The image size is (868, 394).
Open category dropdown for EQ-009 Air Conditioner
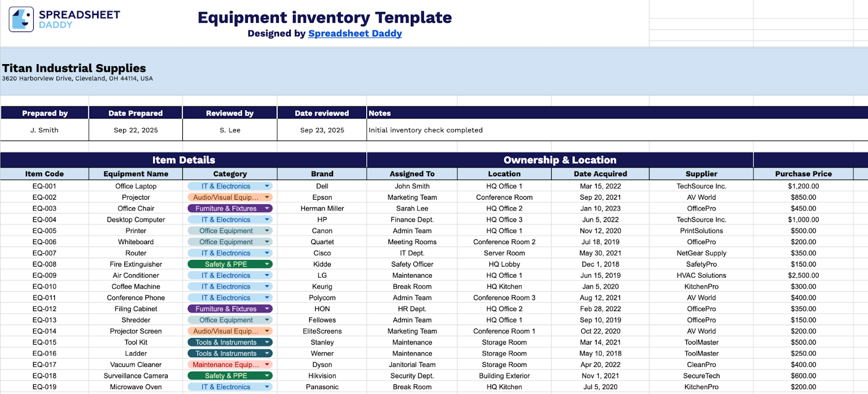pos(267,275)
